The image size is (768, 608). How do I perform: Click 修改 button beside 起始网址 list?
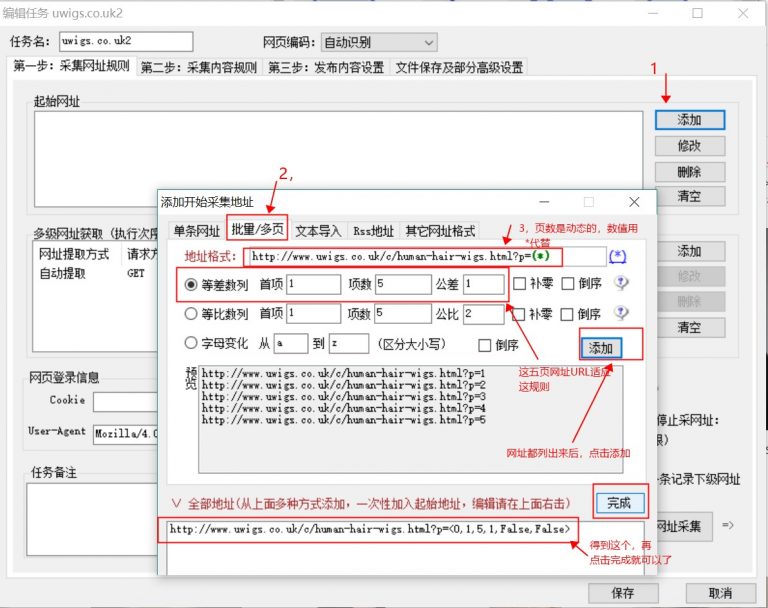tap(690, 146)
